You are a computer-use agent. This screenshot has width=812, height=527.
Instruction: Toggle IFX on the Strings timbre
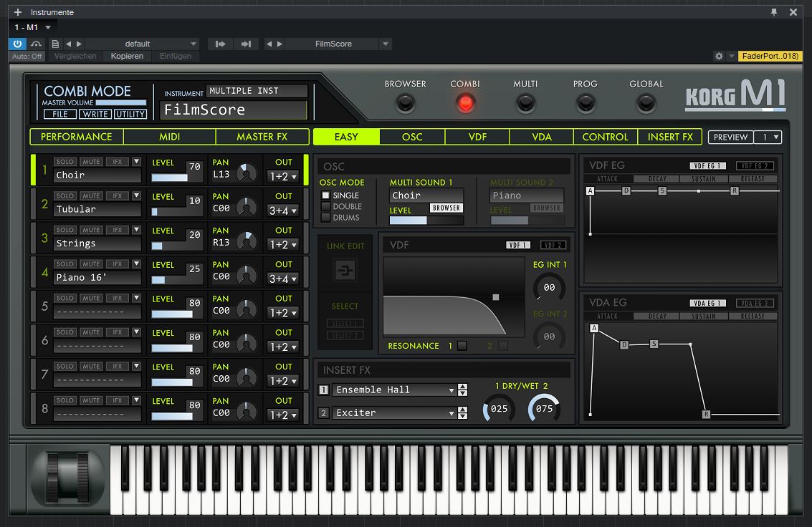click(x=118, y=230)
